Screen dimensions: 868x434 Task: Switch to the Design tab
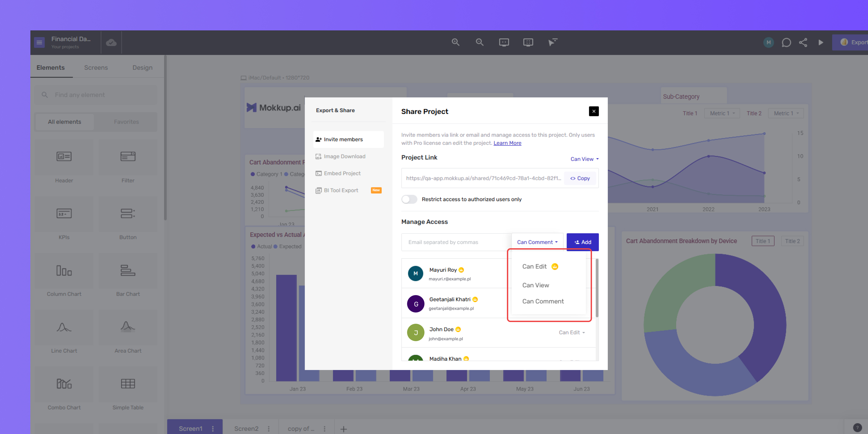pyautogui.click(x=142, y=67)
